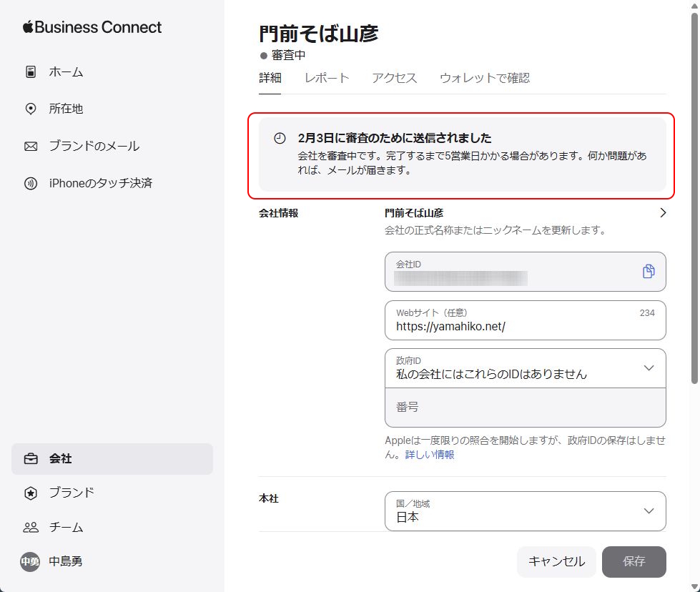
Task: Open the ウォレットで確認 tab
Action: (484, 78)
